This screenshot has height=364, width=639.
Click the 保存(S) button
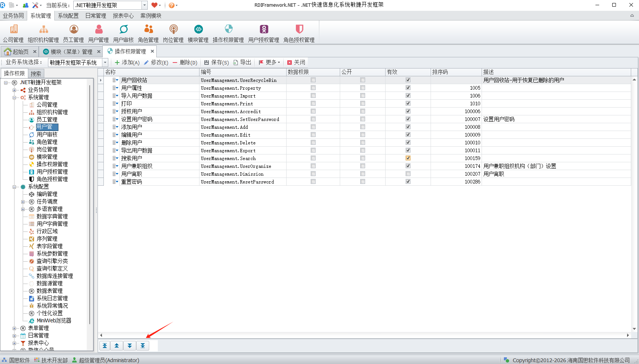[x=216, y=63]
